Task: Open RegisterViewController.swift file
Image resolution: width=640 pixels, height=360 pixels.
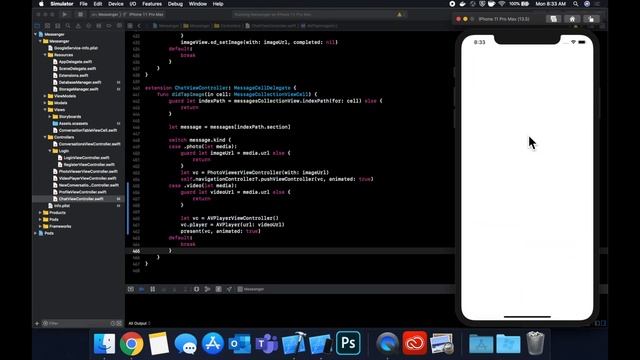Action: (x=89, y=164)
